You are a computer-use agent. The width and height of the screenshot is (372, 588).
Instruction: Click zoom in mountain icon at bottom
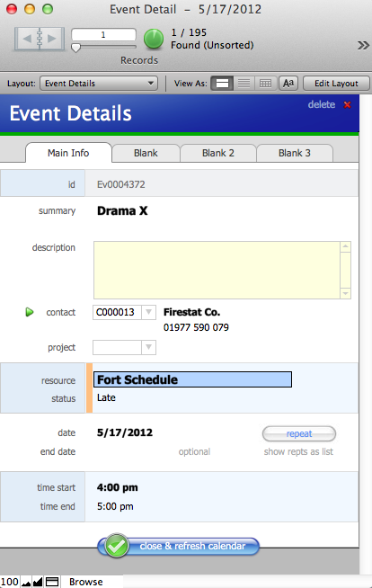pos(38,582)
